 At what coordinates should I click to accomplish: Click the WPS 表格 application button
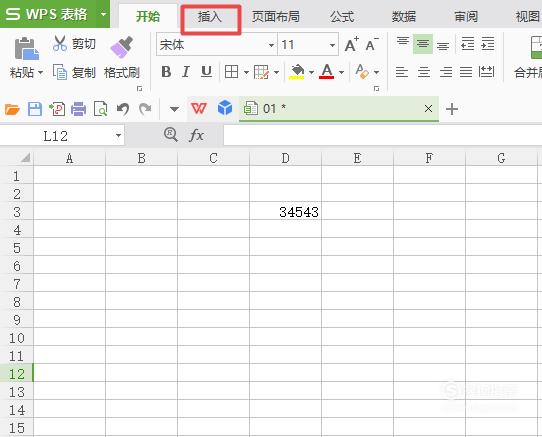point(47,14)
